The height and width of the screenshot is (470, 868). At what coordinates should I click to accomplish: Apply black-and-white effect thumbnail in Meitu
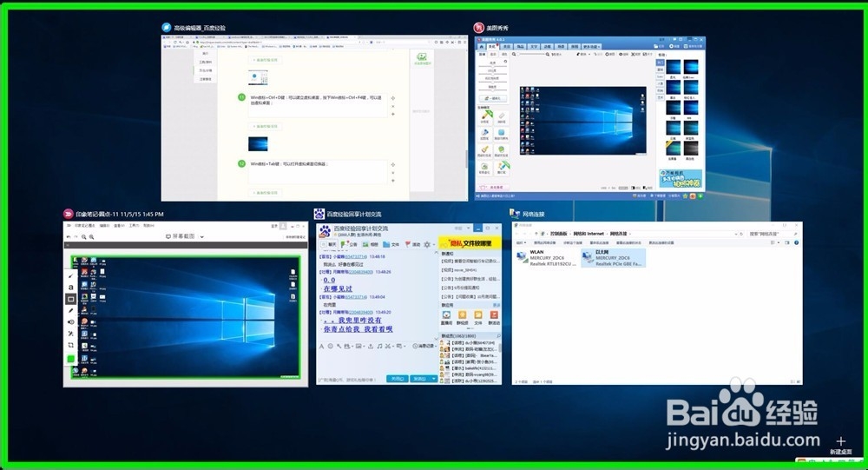click(691, 149)
